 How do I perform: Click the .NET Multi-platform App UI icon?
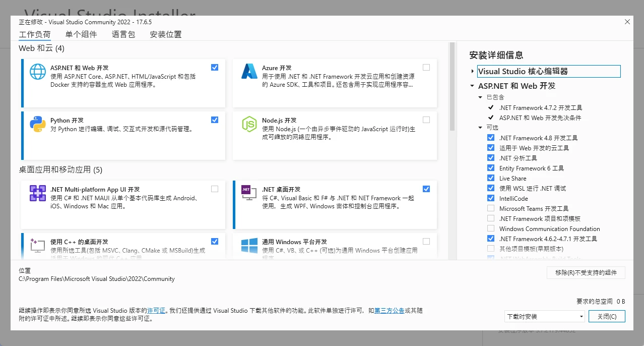[x=38, y=193]
